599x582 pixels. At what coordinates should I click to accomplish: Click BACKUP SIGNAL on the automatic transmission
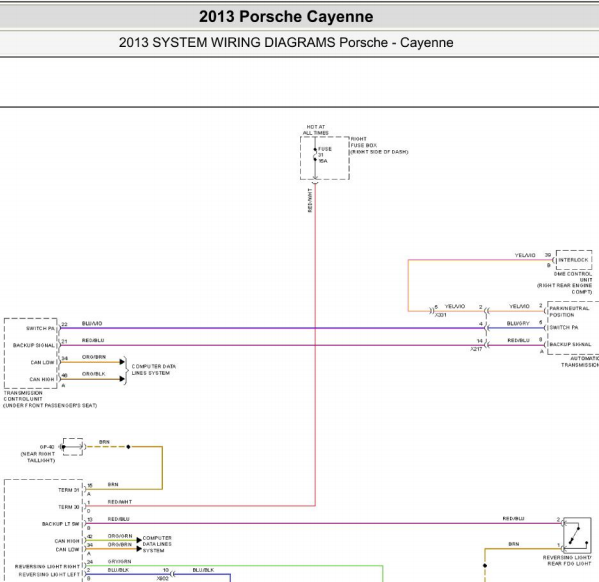570,344
